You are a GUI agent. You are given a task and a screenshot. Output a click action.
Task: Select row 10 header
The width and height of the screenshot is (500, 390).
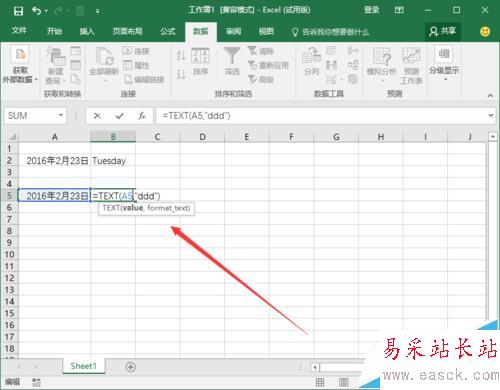tap(9, 255)
